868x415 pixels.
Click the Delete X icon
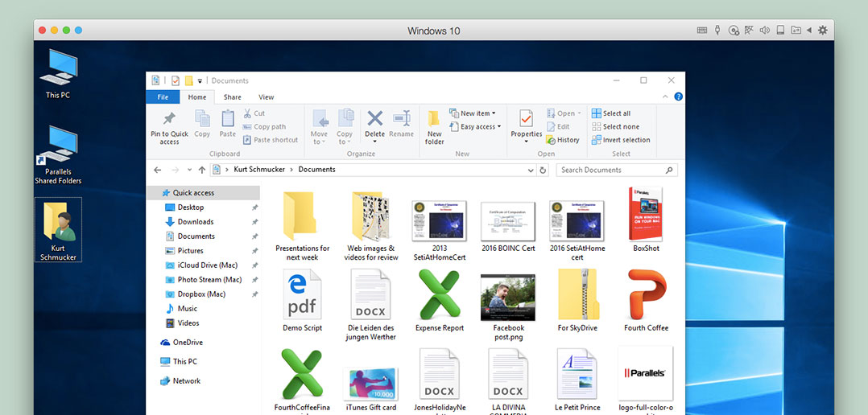[374, 118]
